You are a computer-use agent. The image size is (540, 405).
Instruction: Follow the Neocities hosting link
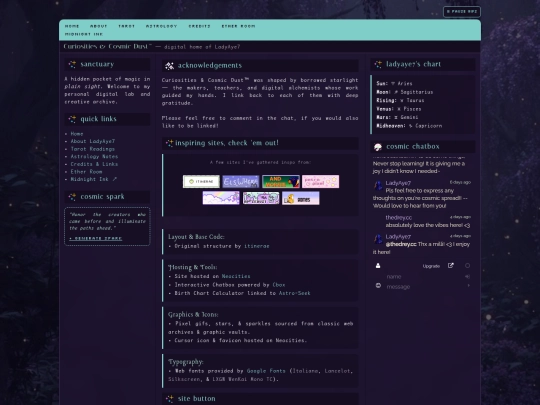coord(236,276)
